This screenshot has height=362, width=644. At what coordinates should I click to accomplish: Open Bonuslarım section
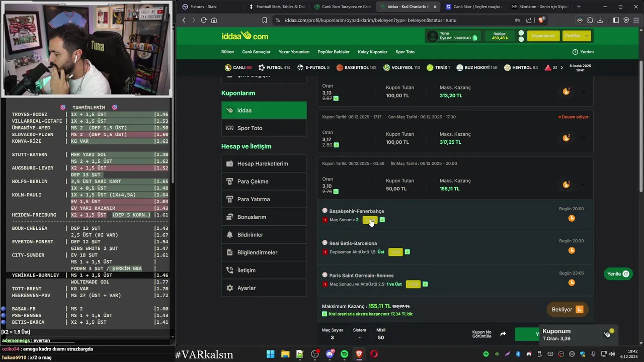point(264,217)
